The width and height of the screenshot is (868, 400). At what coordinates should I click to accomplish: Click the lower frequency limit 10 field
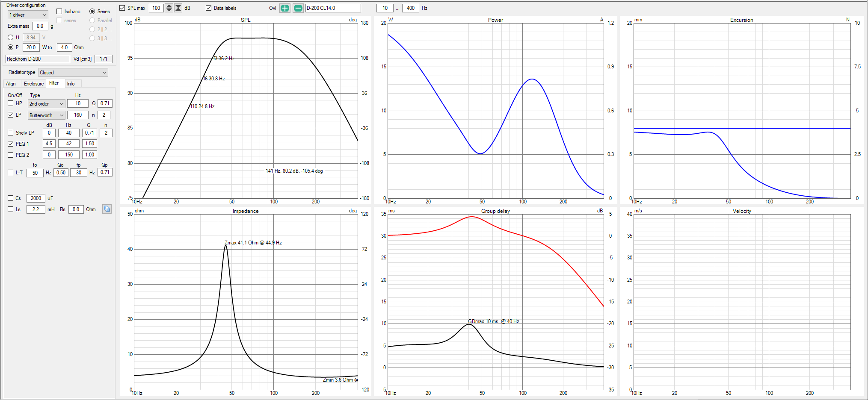click(x=385, y=8)
